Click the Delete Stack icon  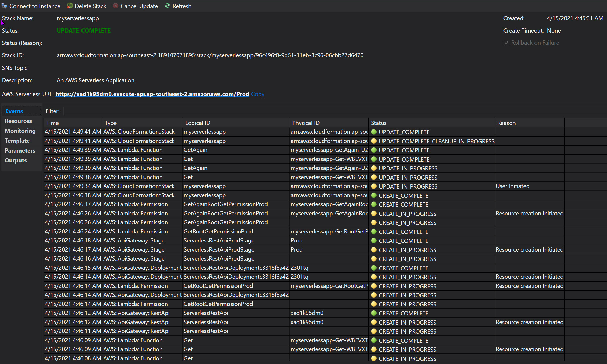[70, 6]
